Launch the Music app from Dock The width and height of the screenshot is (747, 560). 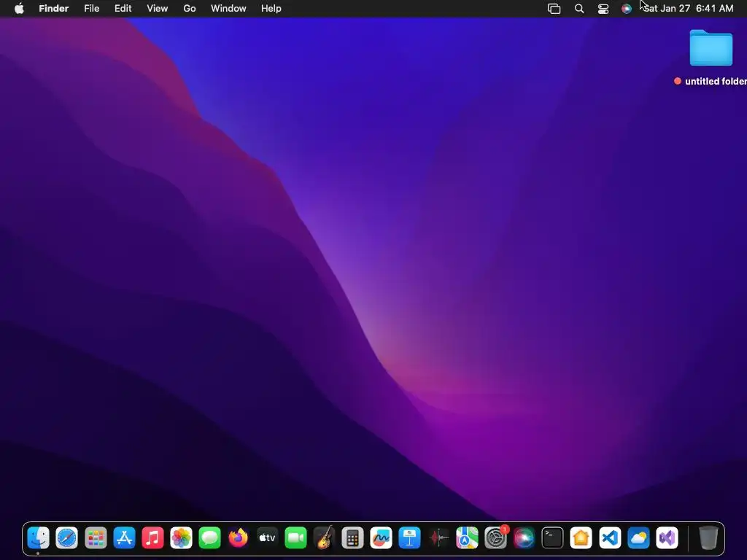[152, 538]
